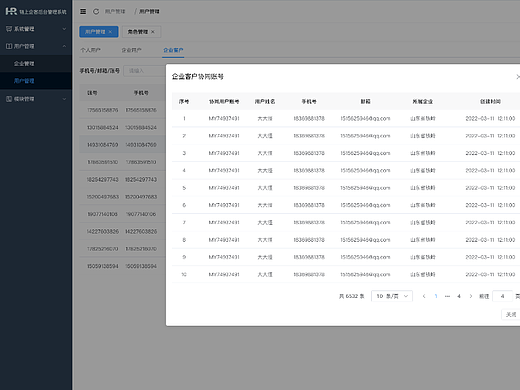Go to page 4 in dialog pagination

[459, 296]
